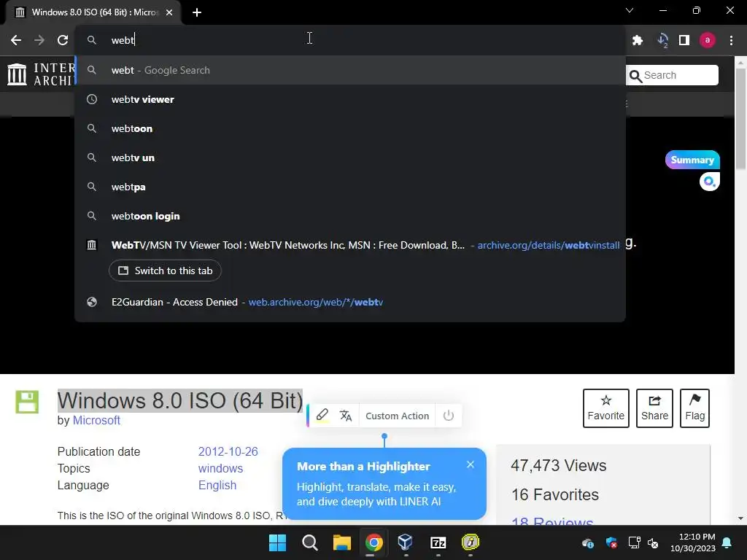Open E2Guardian - Access Denied suggestion

pyautogui.click(x=350, y=302)
